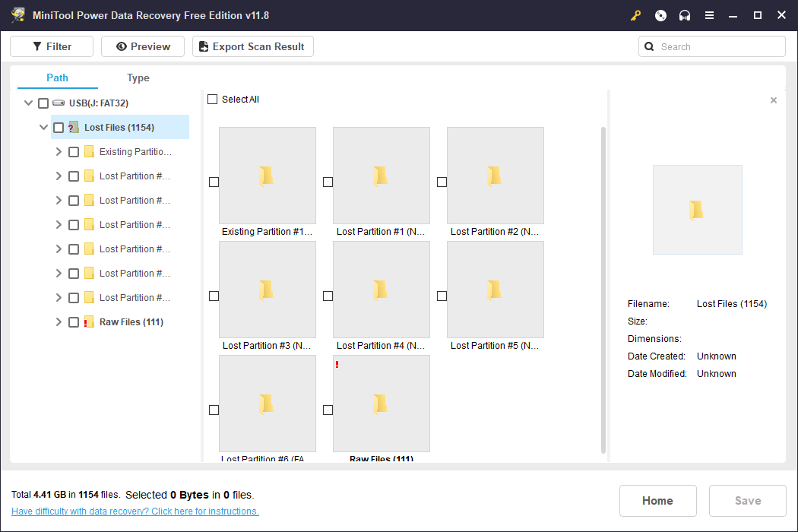This screenshot has width=798, height=532.
Task: Click the file grid vertical scrollbar
Action: (x=603, y=290)
